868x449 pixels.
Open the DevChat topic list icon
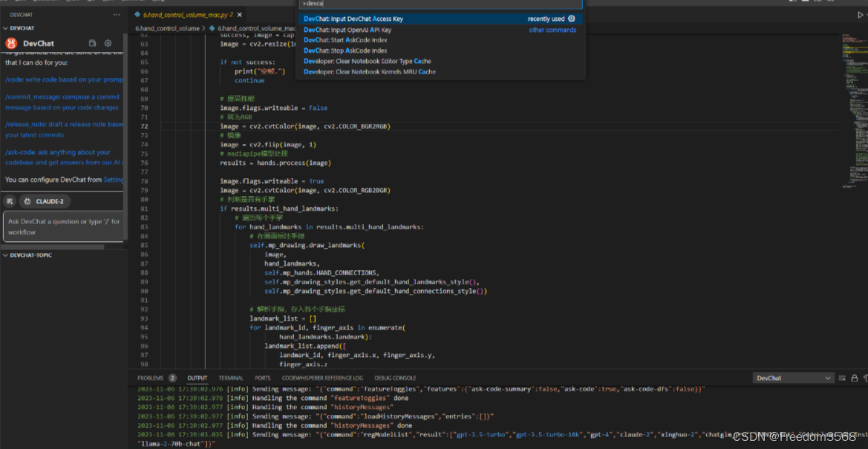pyautogui.click(x=92, y=44)
